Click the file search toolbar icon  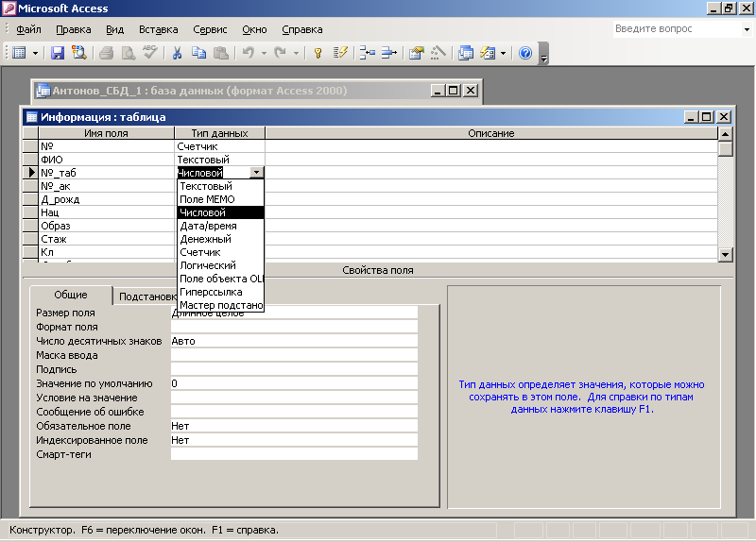click(x=79, y=53)
